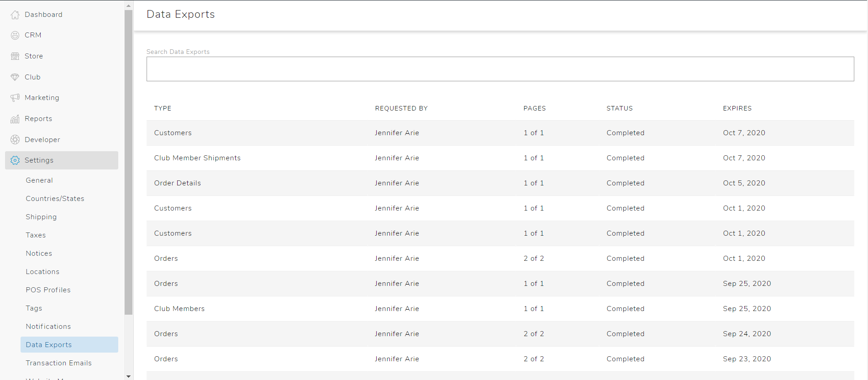Click inside the Search Data Exports field
Image resolution: width=868 pixels, height=380 pixels.
(x=500, y=69)
